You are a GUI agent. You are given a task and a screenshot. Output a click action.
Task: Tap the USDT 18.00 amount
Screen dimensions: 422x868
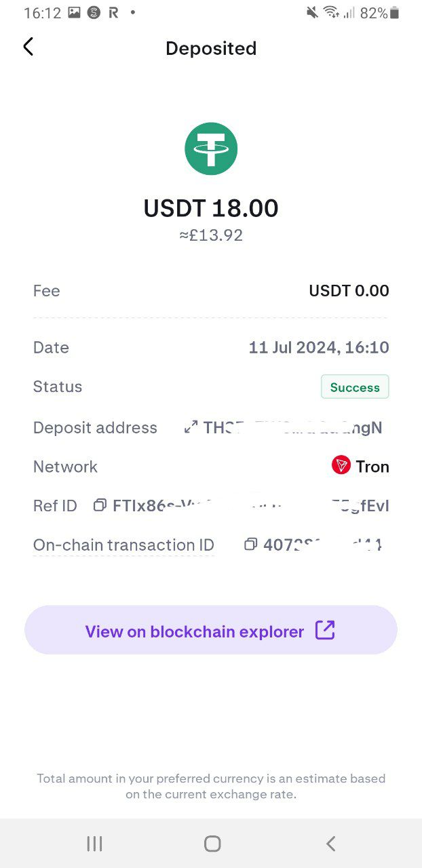tap(211, 208)
